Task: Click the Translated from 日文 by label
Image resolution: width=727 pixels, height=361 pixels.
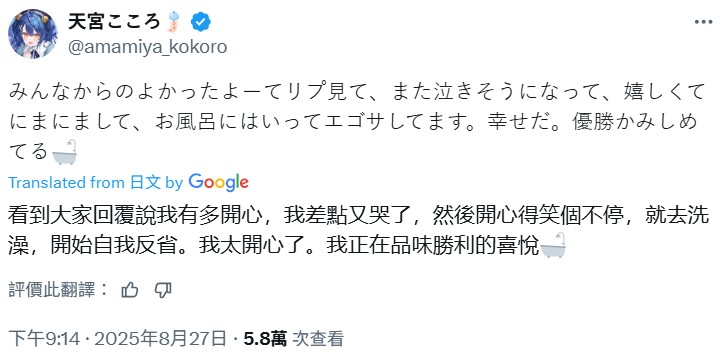Action: [96, 183]
